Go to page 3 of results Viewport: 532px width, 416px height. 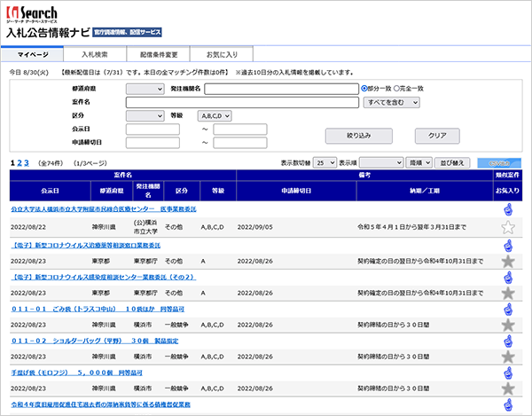(27, 163)
